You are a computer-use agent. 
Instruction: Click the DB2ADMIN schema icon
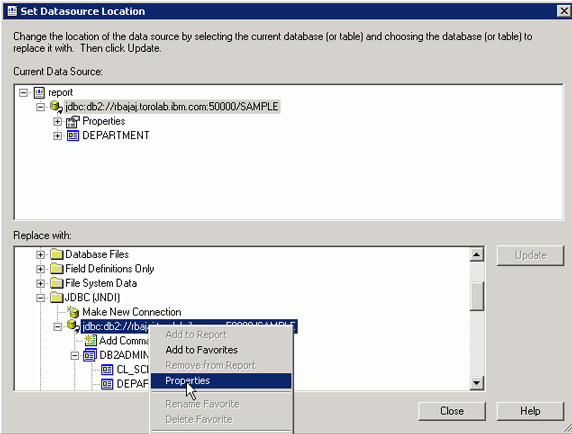click(90, 355)
